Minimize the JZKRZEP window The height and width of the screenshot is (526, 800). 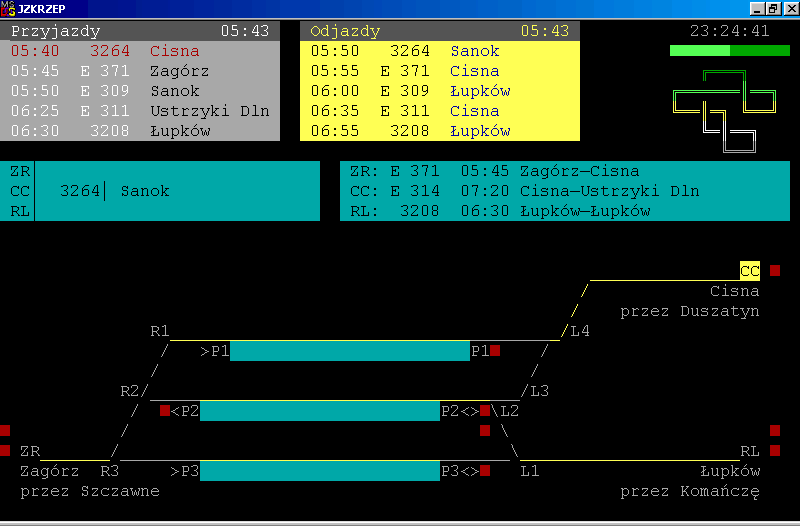758,8
